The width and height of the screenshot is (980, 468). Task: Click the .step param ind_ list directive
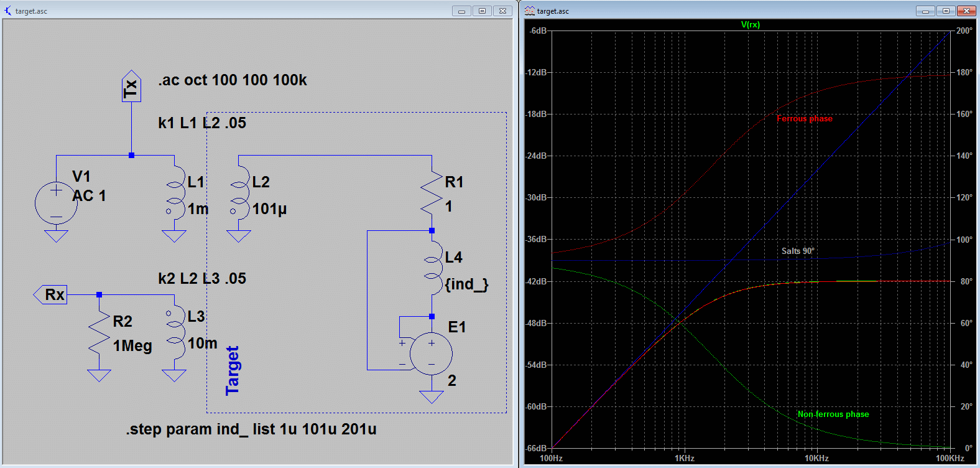click(x=251, y=429)
